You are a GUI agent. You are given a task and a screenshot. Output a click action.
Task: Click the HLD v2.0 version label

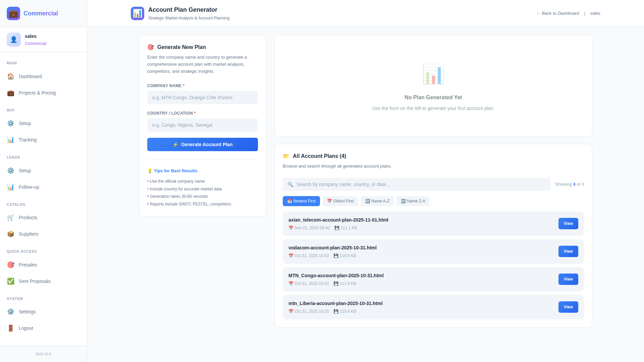(44, 354)
